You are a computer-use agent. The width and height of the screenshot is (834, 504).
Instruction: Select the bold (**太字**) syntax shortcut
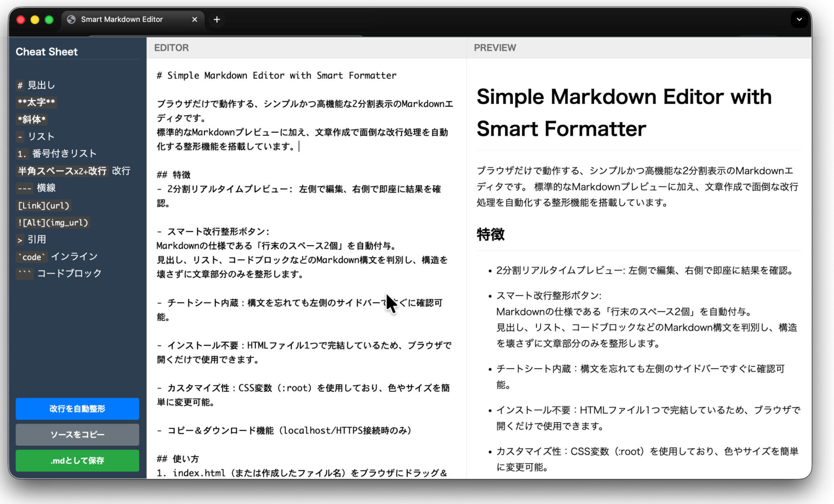tap(37, 102)
